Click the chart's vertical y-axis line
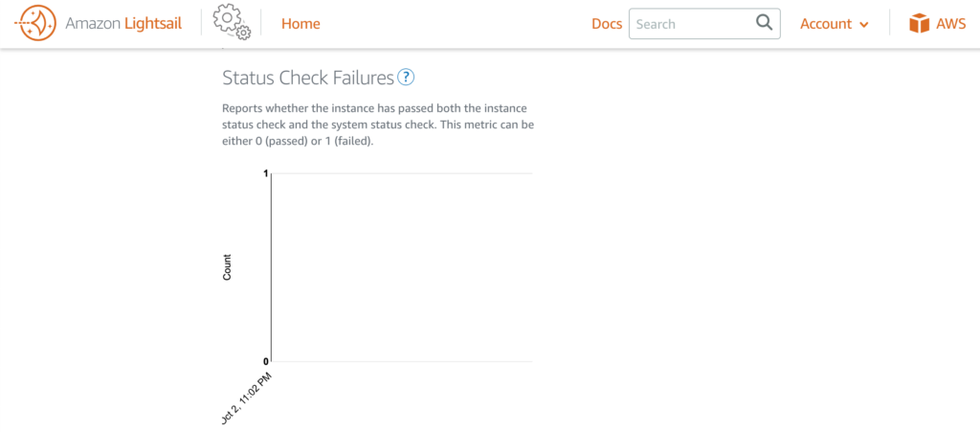 [271, 267]
